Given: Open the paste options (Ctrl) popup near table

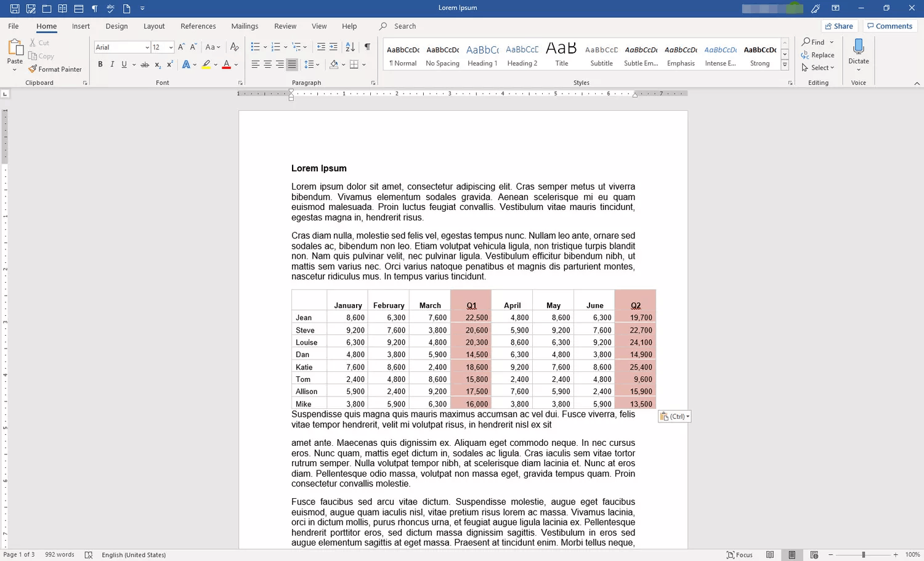Looking at the screenshot, I should tap(674, 416).
